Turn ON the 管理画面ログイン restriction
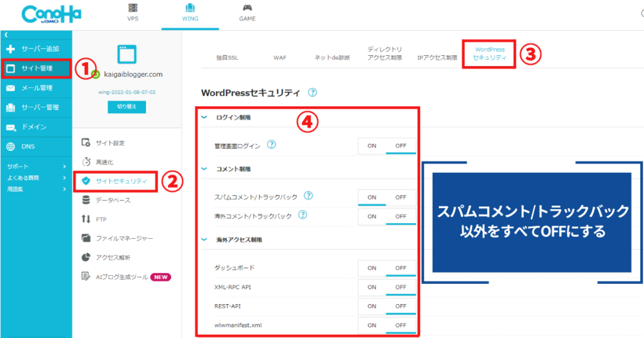Screen dimensions: 644x338 pyautogui.click(x=372, y=146)
